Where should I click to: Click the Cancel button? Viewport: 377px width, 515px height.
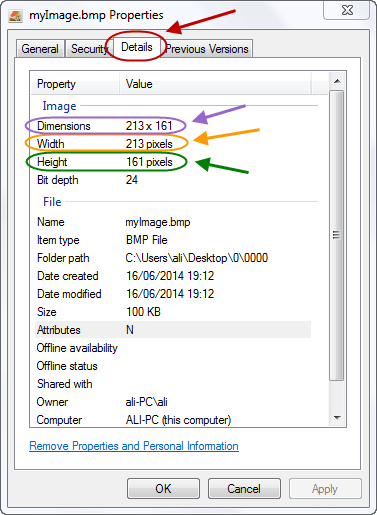tap(244, 489)
